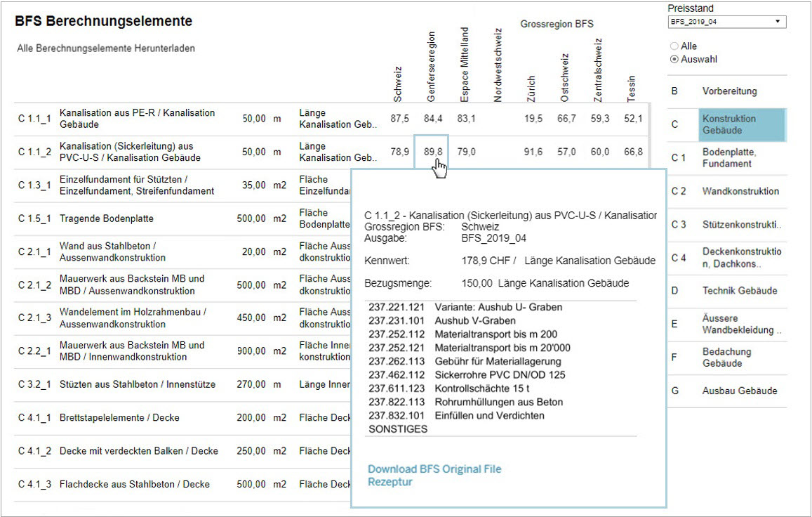Open C 2 Wandkonstruktion category
The width and height of the screenshot is (812, 517).
click(727, 191)
